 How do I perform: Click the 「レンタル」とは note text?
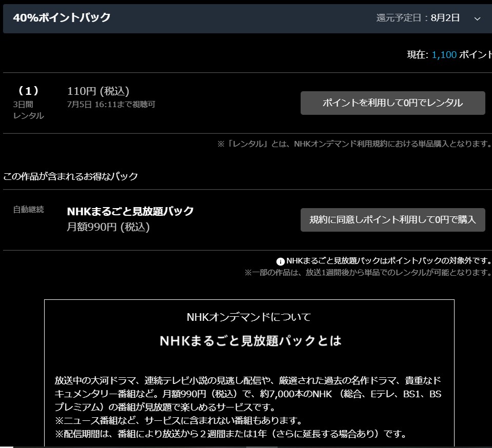355,144
